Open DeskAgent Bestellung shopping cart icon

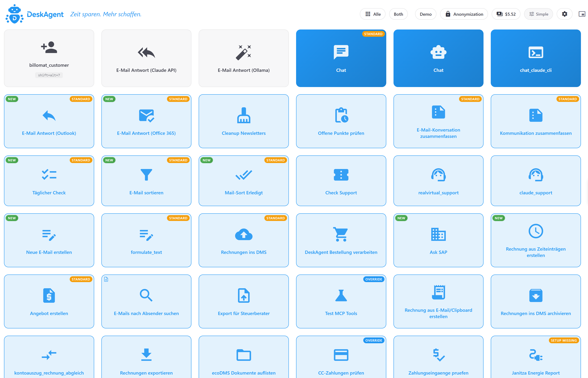pos(341,234)
